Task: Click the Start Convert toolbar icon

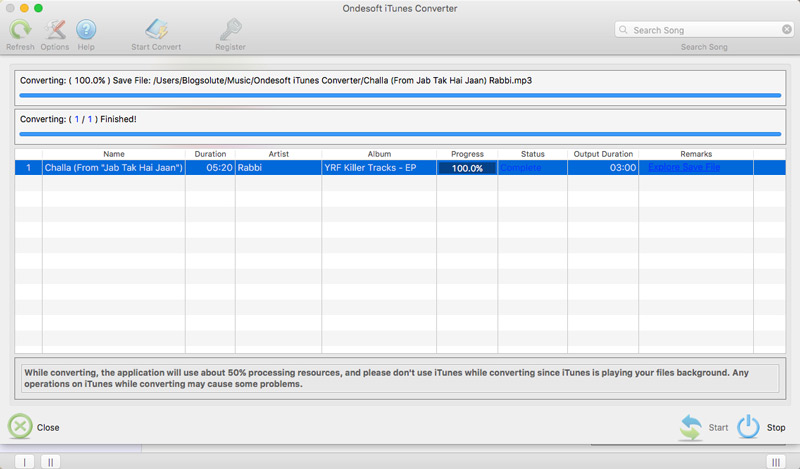Action: pyautogui.click(x=156, y=30)
